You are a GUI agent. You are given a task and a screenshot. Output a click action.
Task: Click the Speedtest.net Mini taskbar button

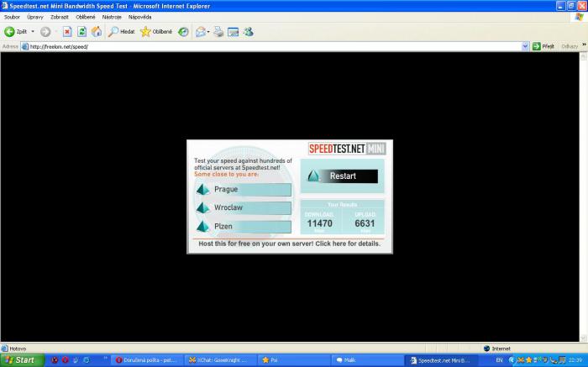click(441, 360)
